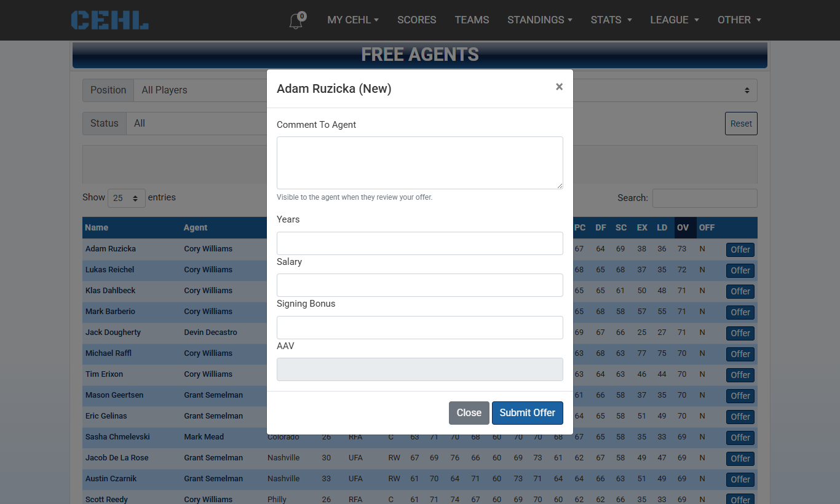Viewport: 840px width, 504px height.
Task: Click Offer button for Eric Gelinas
Action: [740, 417]
